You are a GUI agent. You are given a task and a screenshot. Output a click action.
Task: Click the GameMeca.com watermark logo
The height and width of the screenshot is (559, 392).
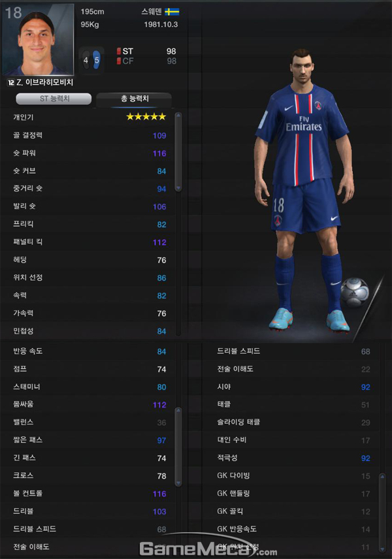(208, 549)
